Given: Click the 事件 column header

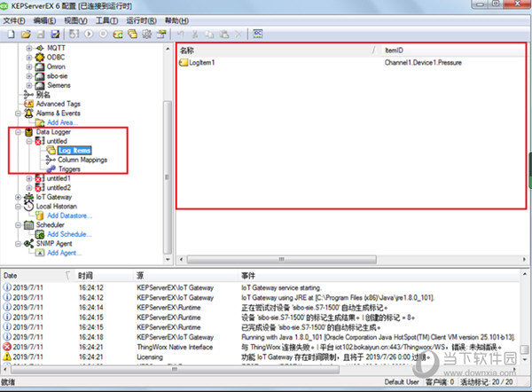Looking at the screenshot, I should (x=379, y=276).
